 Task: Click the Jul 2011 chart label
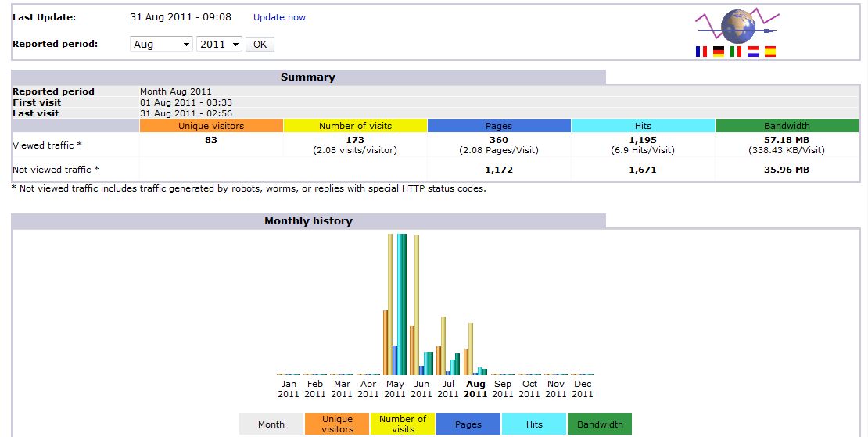(x=449, y=389)
